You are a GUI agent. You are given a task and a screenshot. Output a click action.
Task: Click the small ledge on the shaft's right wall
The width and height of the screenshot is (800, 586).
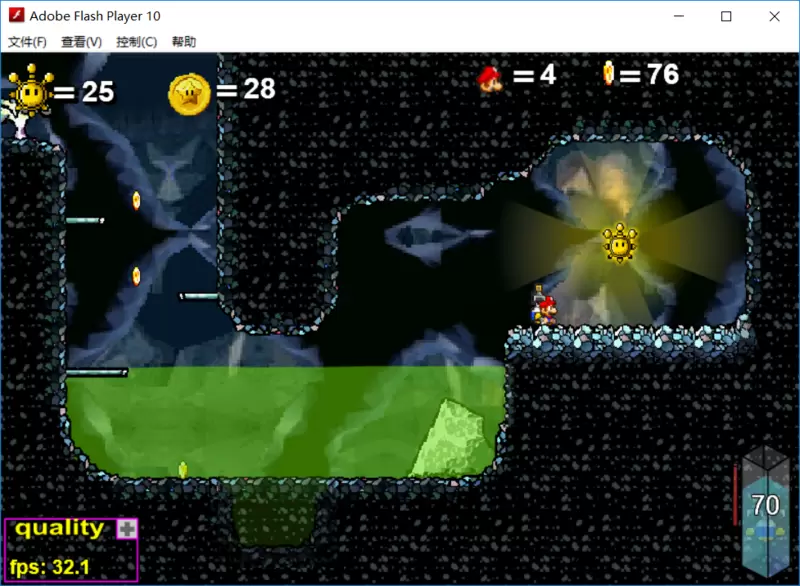click(199, 296)
